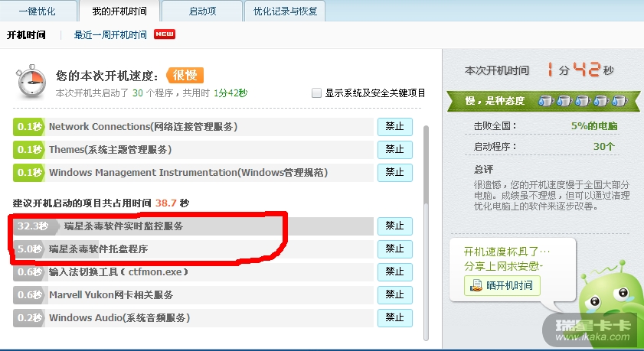Disable ctfmon.exe input tool with 禁止
The width and height of the screenshot is (644, 351).
tap(394, 272)
